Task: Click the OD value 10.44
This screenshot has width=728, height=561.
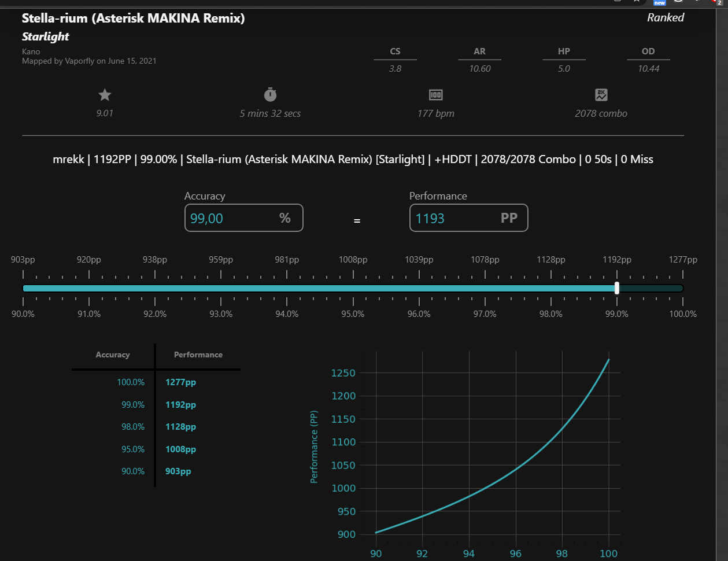Action: 648,68
